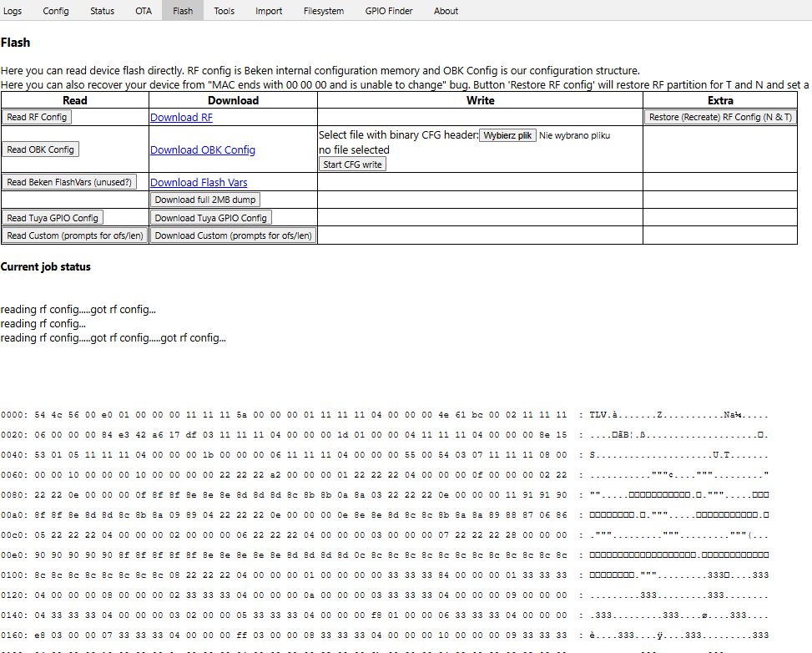Click Restore (Recreate) RF Config (N & T)

pyautogui.click(x=720, y=117)
